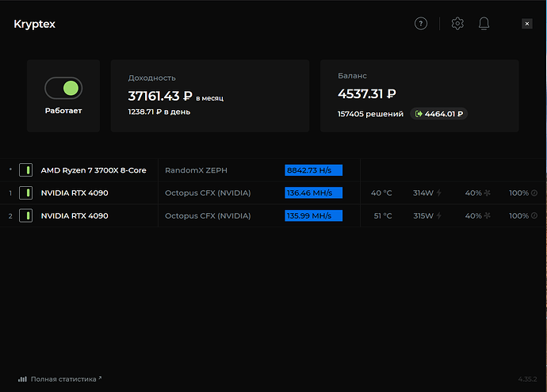
Task: Click the fan icon next to 40% on first RTX 4090
Action: (487, 192)
